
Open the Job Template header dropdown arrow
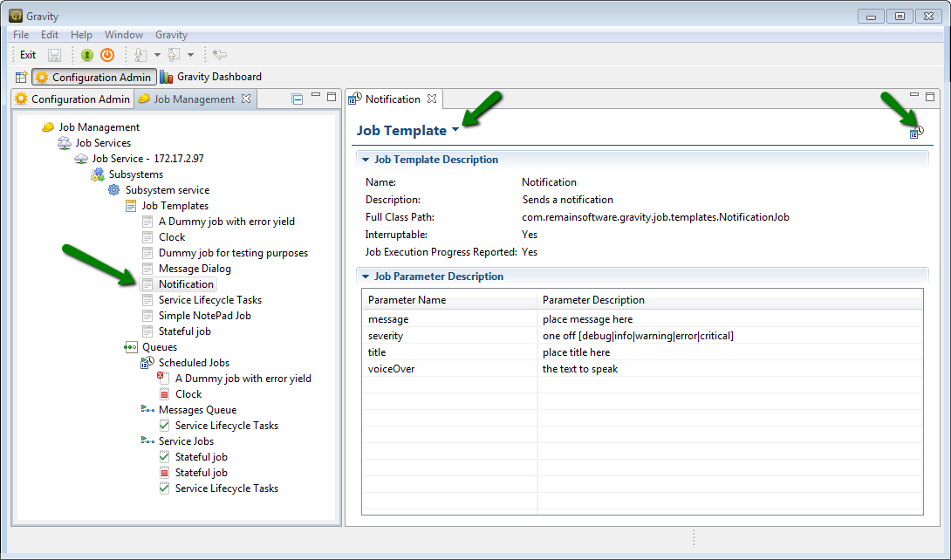455,131
